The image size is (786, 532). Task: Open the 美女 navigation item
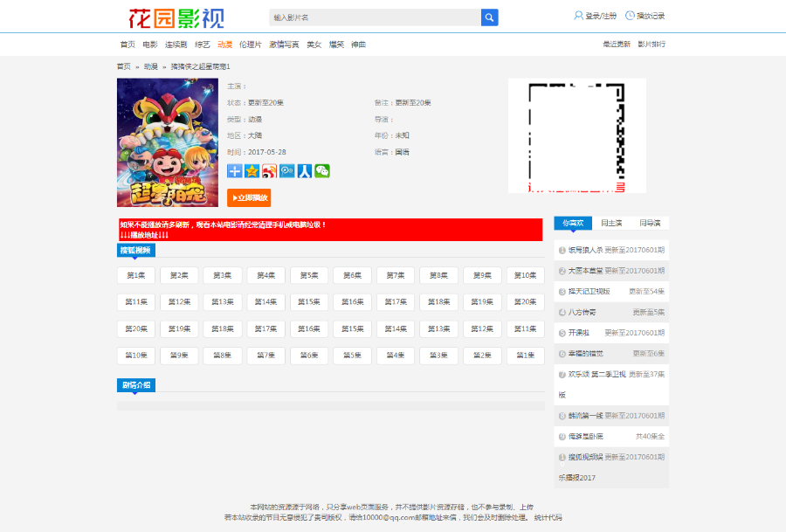click(x=314, y=45)
